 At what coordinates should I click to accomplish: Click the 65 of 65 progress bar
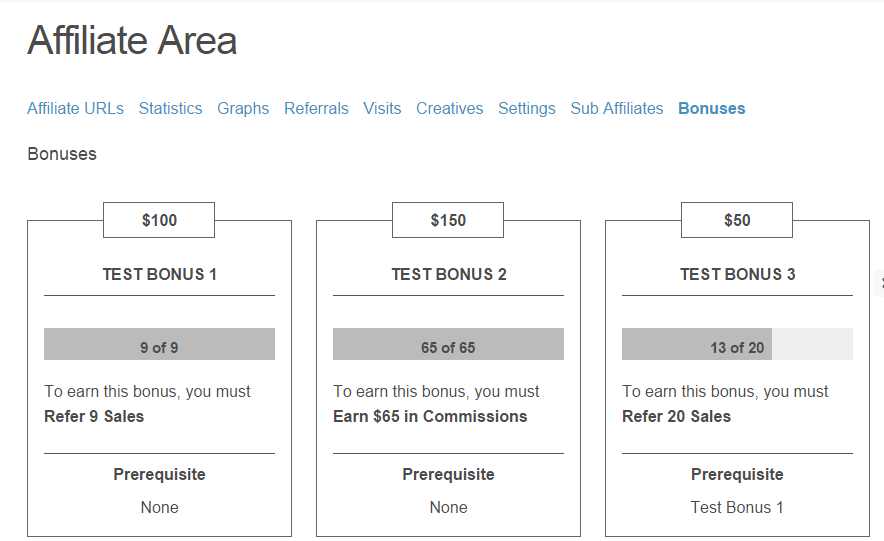pyautogui.click(x=448, y=345)
